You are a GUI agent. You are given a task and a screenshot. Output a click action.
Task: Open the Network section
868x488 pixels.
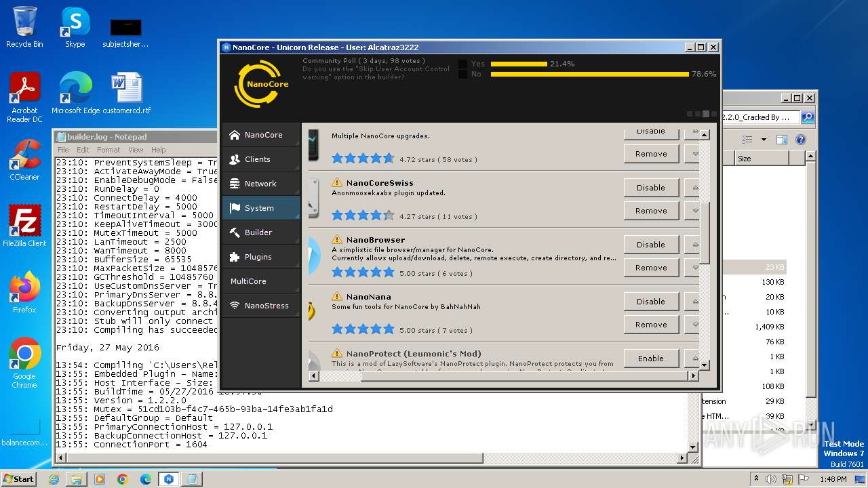[261, 184]
